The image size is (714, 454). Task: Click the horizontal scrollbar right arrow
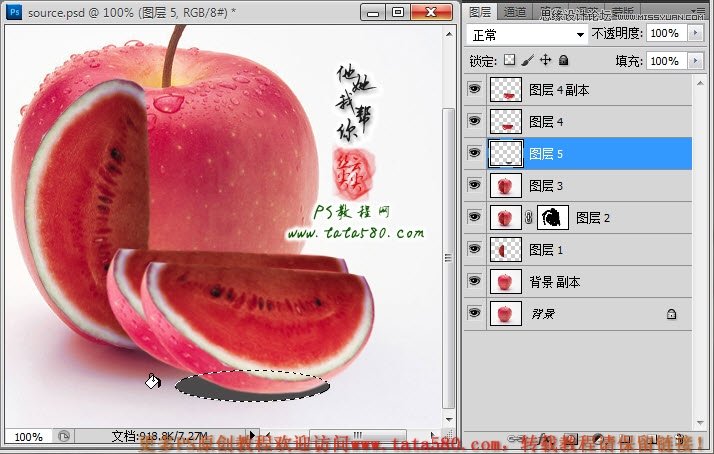pos(433,435)
